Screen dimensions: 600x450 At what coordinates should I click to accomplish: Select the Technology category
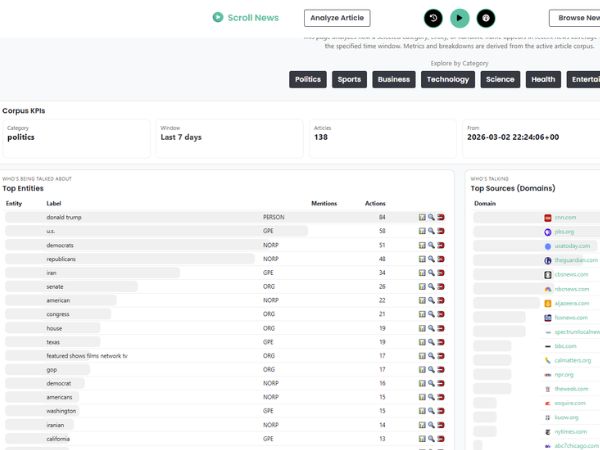(448, 79)
